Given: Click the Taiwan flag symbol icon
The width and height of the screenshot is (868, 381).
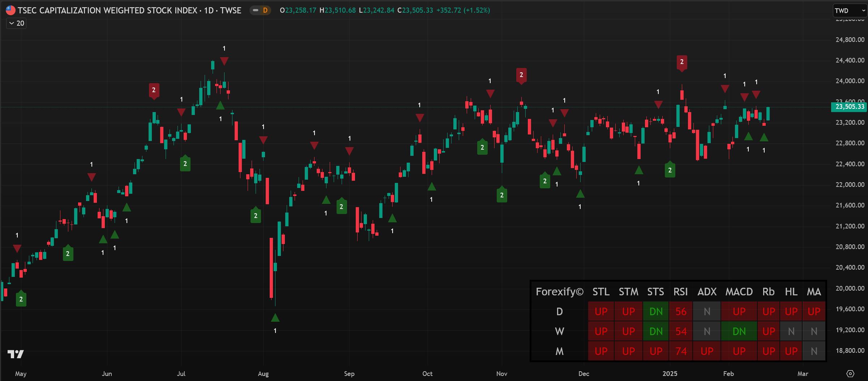Looking at the screenshot, I should (x=10, y=10).
